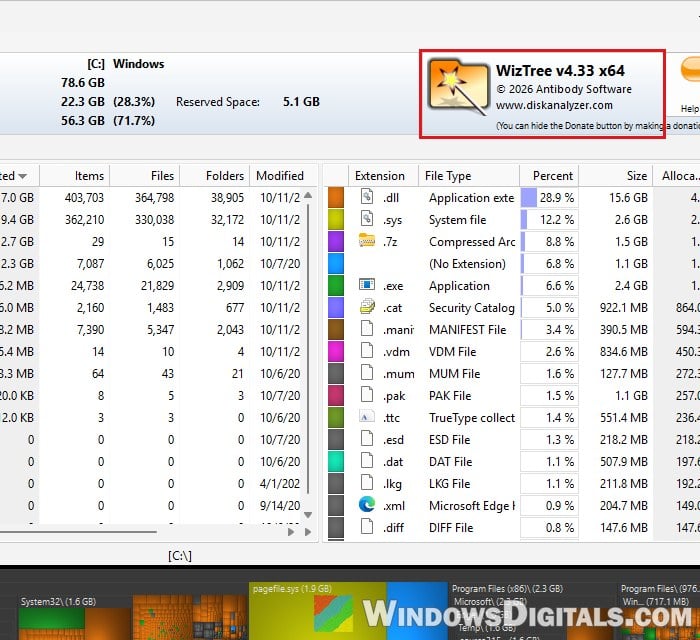
Task: Sort by the Items column header
Action: pyautogui.click(x=75, y=175)
